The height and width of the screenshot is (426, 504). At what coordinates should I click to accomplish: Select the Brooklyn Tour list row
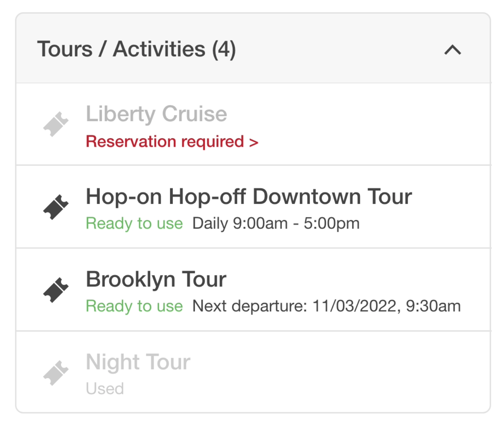click(x=253, y=290)
